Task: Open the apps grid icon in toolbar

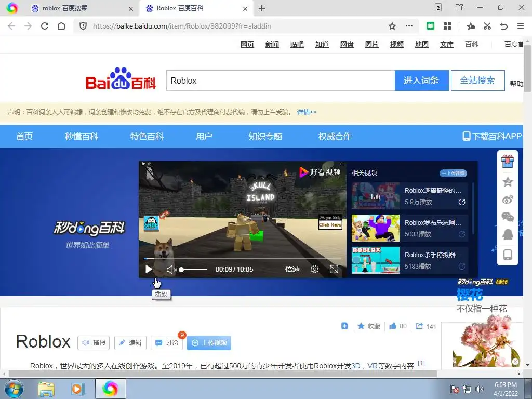Action: point(447,26)
